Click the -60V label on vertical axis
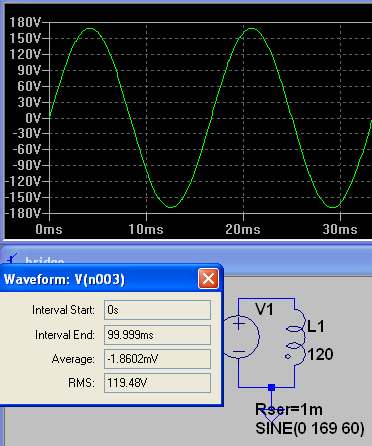The height and width of the screenshot is (446, 372). (27, 149)
